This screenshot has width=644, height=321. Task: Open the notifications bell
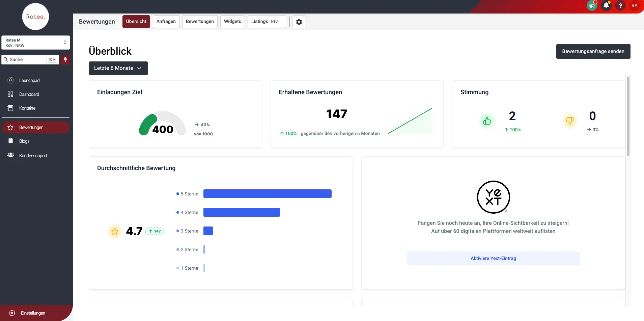[x=606, y=5]
